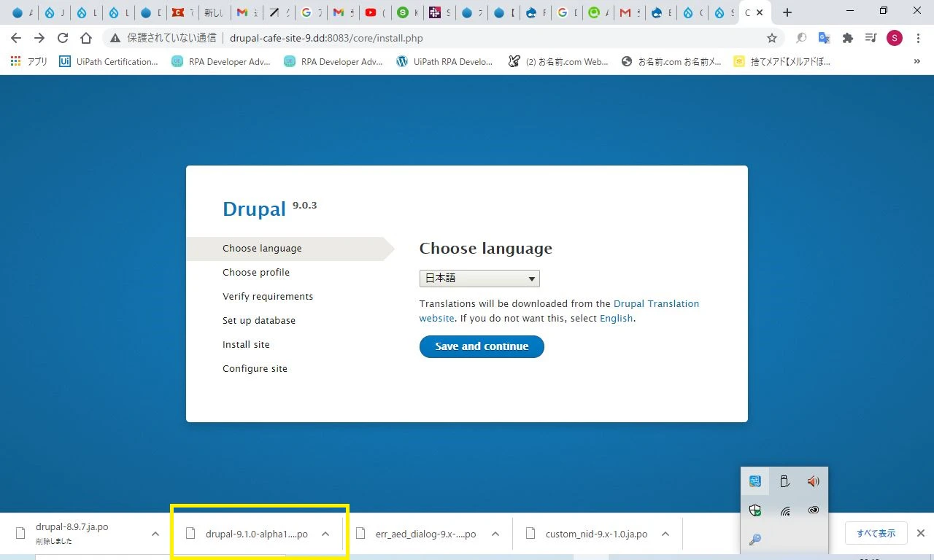
Task: Switch to the green Q favicon tab
Action: coord(599,12)
